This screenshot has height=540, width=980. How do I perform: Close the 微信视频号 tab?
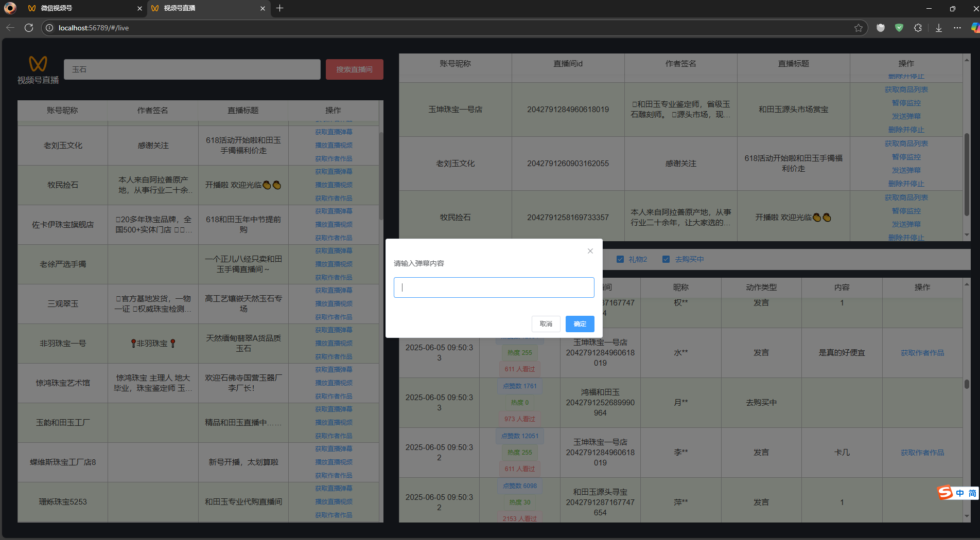139,8
